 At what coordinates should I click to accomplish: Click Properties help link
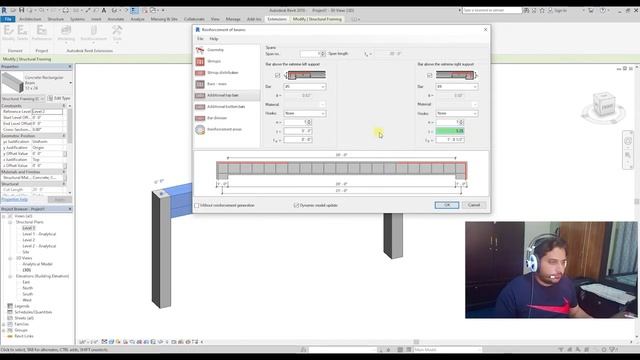[14, 199]
